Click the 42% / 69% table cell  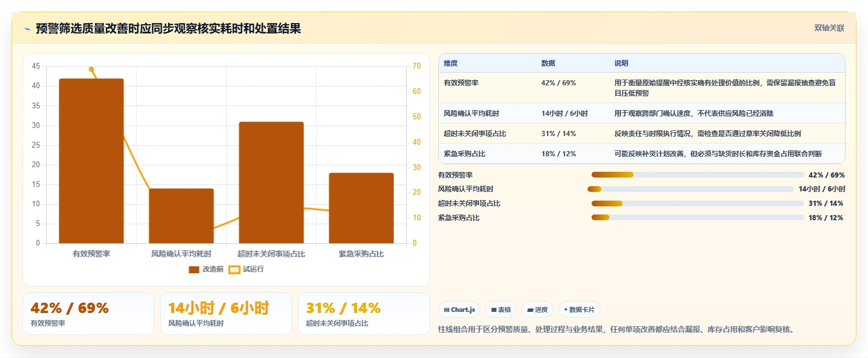[x=559, y=83]
